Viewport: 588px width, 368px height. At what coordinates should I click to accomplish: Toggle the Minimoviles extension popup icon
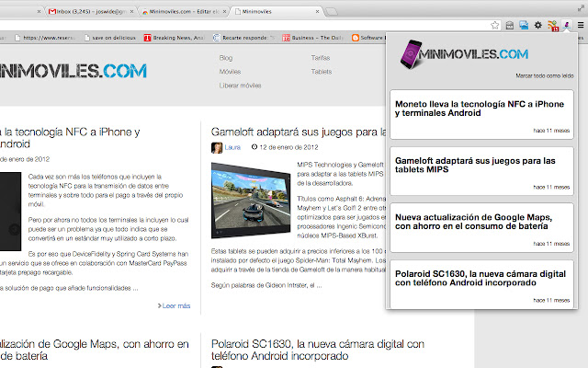(x=567, y=25)
